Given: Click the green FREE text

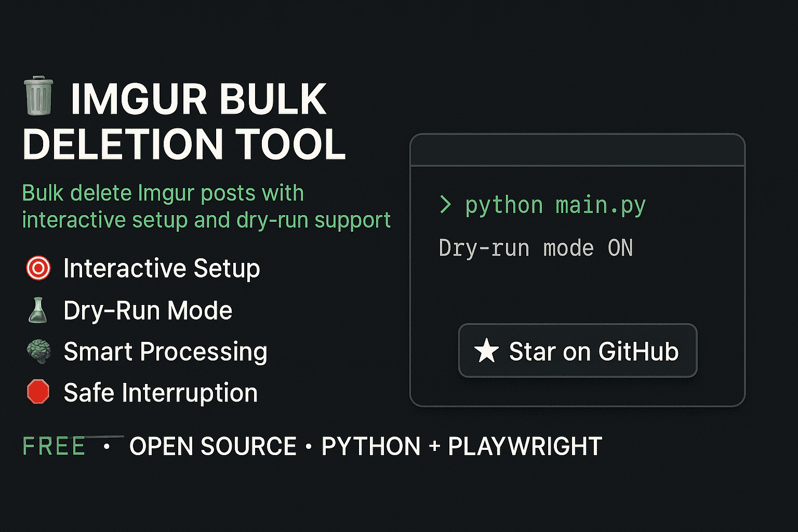Looking at the screenshot, I should coord(54,447).
